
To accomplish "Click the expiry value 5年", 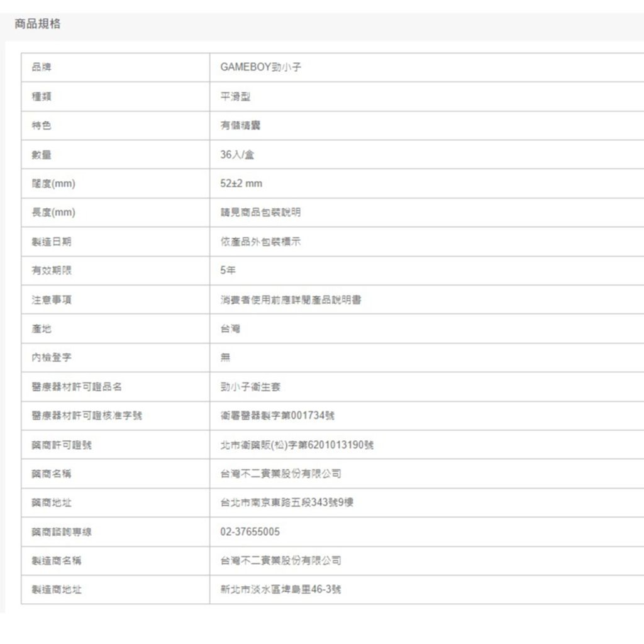I will [x=228, y=270].
